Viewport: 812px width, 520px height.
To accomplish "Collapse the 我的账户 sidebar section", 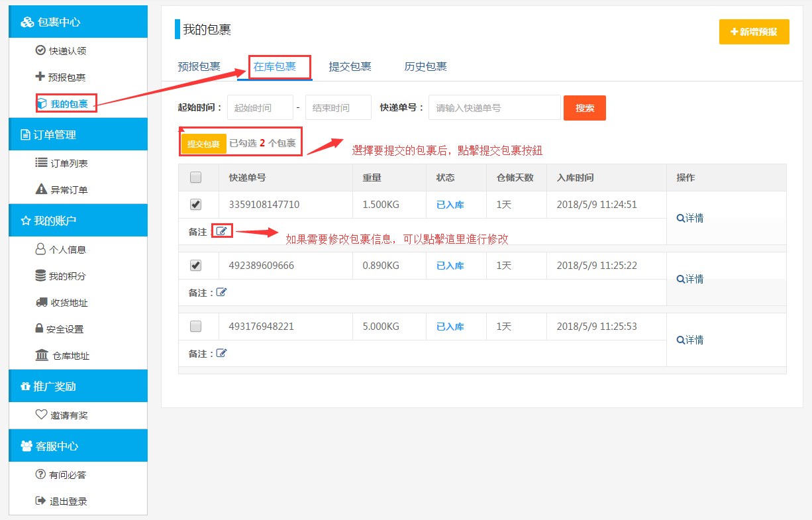I will tap(78, 221).
